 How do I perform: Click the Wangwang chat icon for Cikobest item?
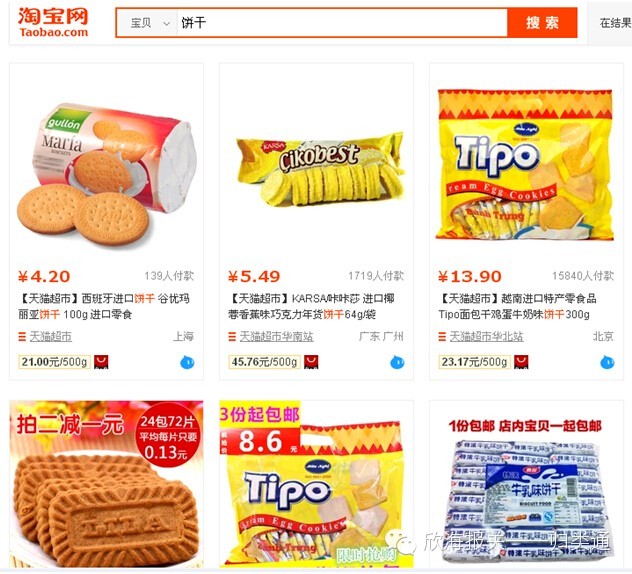pyautogui.click(x=397, y=362)
